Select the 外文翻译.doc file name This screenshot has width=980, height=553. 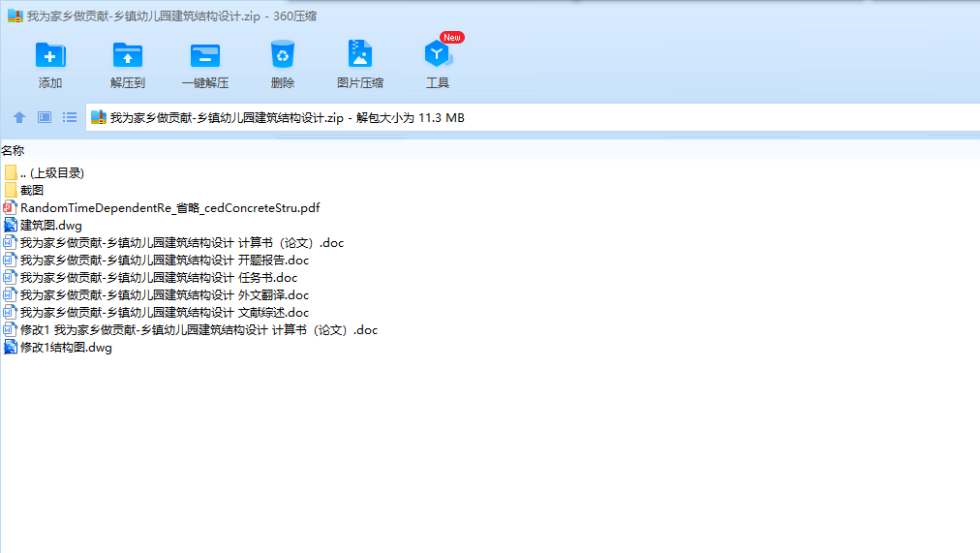coord(165,295)
